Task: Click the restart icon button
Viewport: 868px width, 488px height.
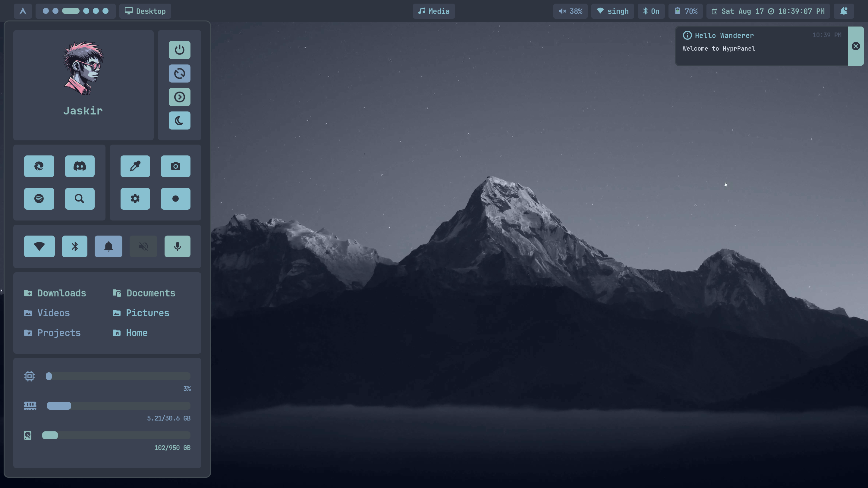Action: (179, 74)
